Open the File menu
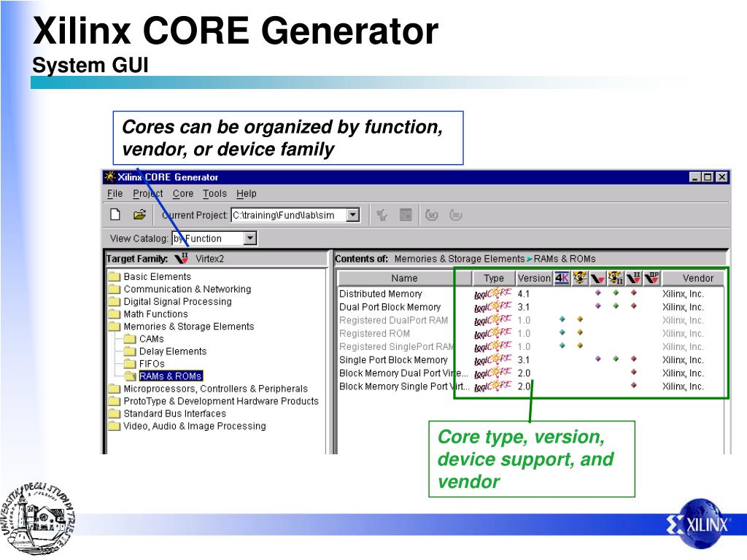 (x=115, y=193)
